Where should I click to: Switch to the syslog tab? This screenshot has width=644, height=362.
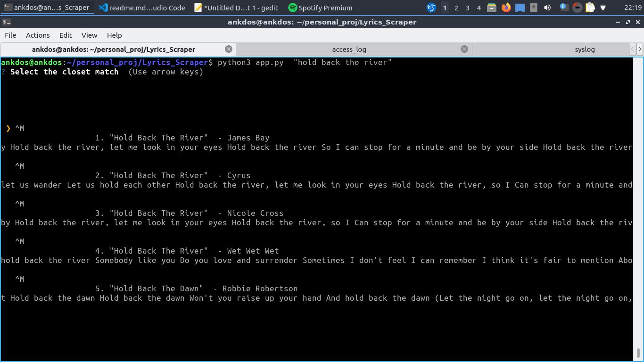pyautogui.click(x=551, y=49)
